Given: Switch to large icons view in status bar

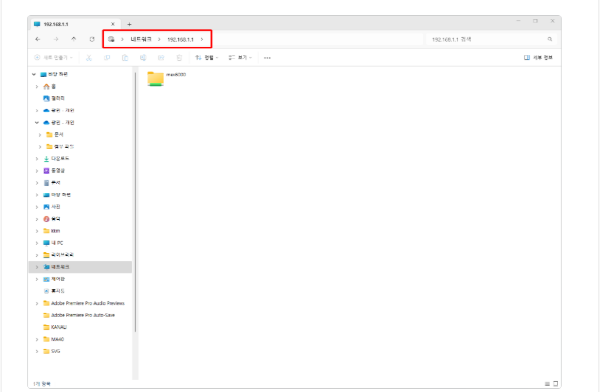Looking at the screenshot, I should (x=556, y=383).
